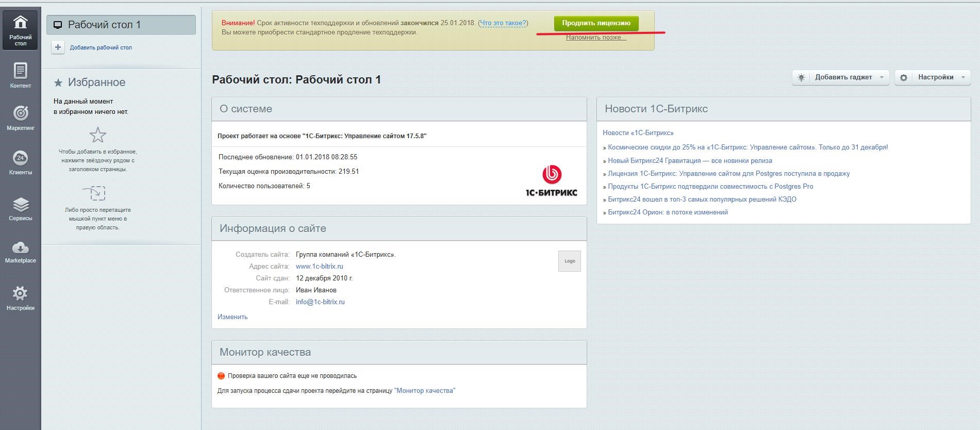The height and width of the screenshot is (430, 980).
Task: Open the Рабочий стол sidebar section
Action: pyautogui.click(x=20, y=30)
